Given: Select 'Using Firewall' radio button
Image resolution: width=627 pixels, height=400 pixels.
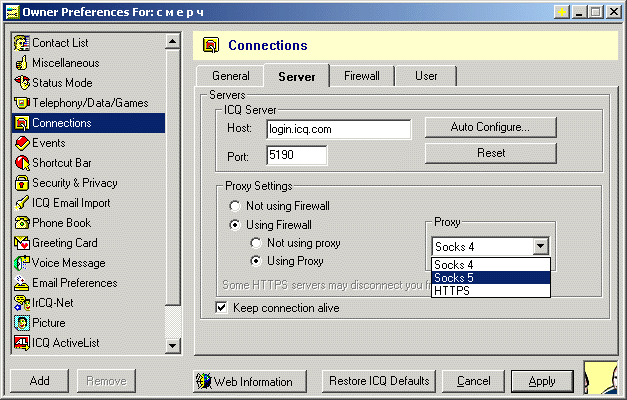Looking at the screenshot, I should click(235, 225).
